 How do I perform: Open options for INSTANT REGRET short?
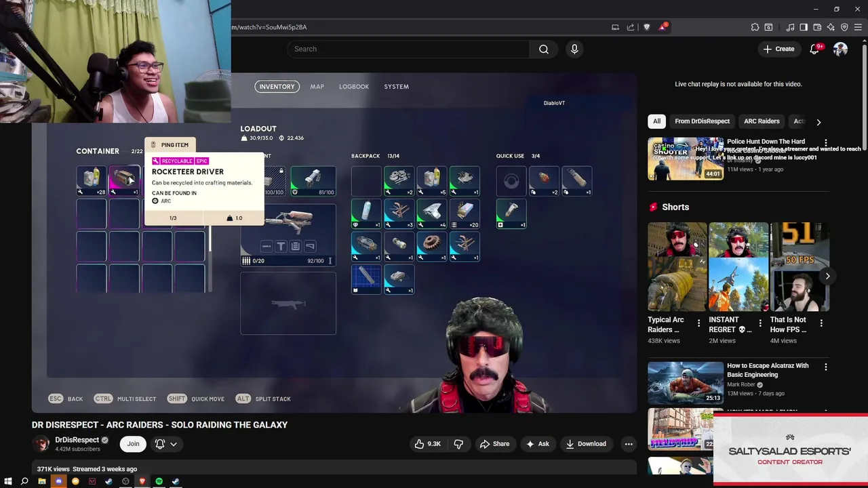click(x=759, y=324)
